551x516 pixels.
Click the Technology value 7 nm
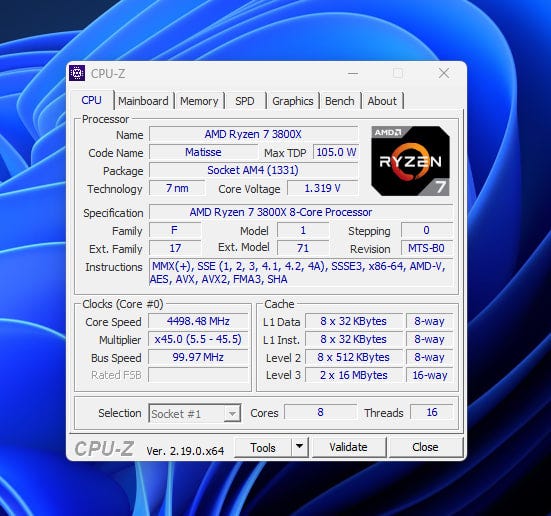coord(177,188)
